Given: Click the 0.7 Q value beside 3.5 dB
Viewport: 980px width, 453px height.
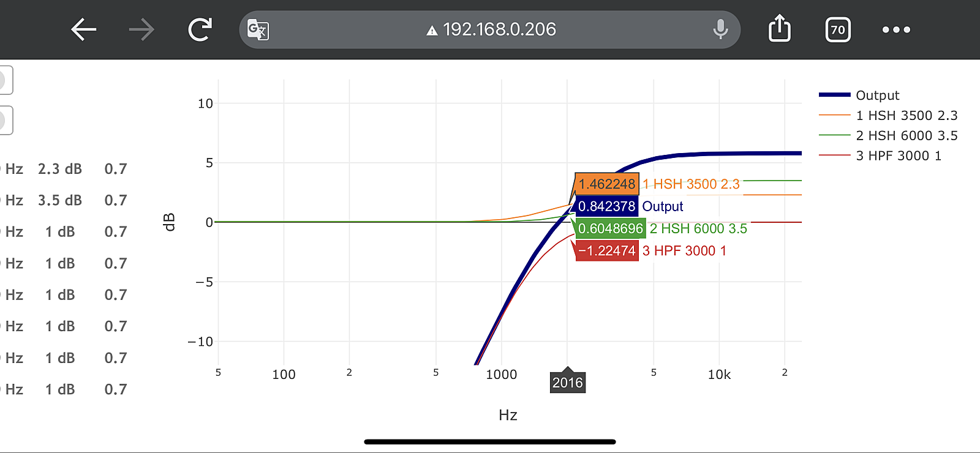Looking at the screenshot, I should [x=116, y=200].
